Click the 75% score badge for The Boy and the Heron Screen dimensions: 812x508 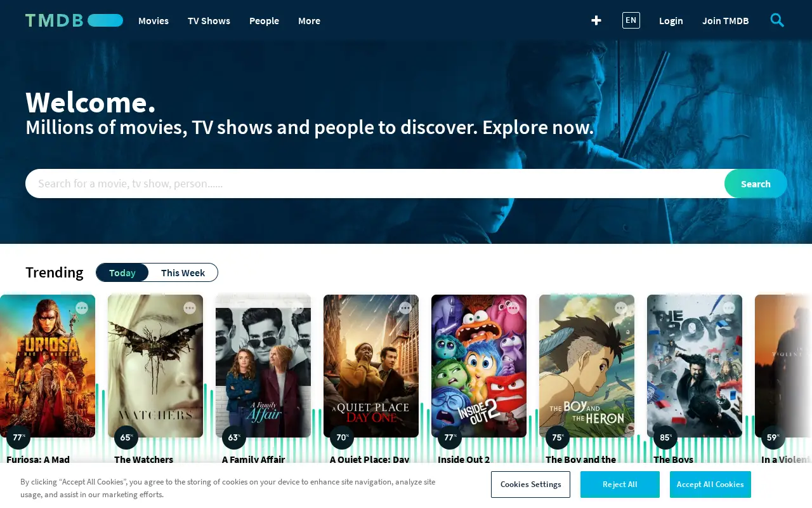tap(558, 438)
